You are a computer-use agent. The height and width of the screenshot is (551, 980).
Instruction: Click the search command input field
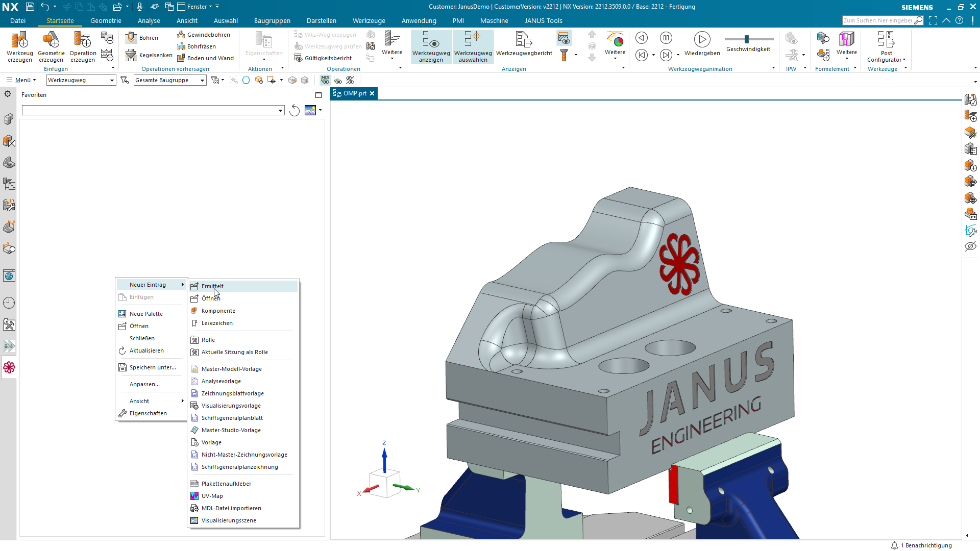click(x=878, y=20)
